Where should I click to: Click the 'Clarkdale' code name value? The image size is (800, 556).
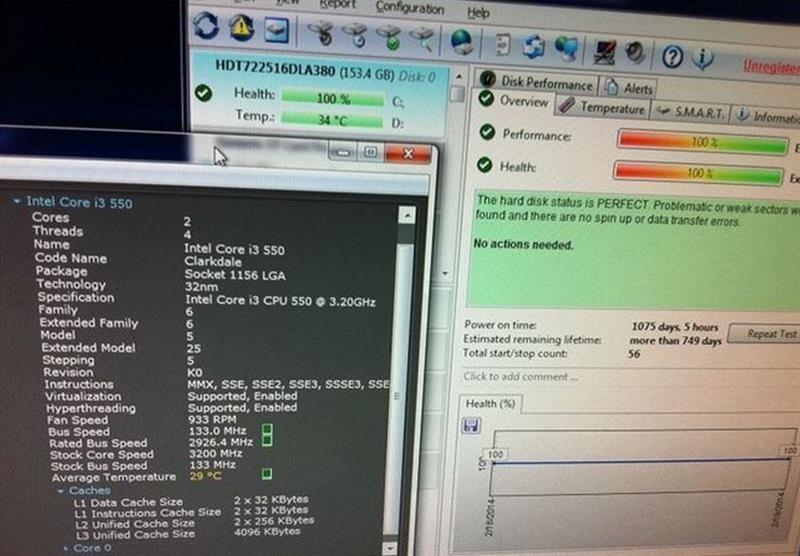(x=213, y=262)
